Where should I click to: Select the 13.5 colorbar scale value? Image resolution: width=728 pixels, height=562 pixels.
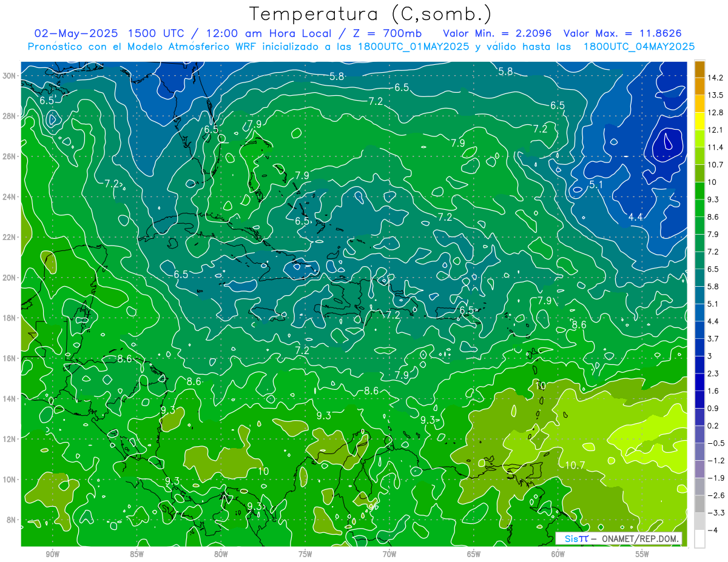[x=715, y=95]
